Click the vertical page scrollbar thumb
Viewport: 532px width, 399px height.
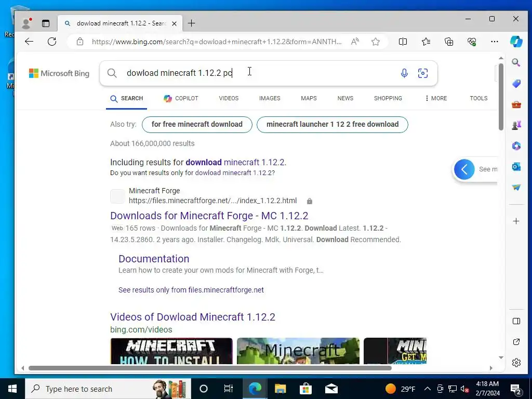pyautogui.click(x=501, y=97)
